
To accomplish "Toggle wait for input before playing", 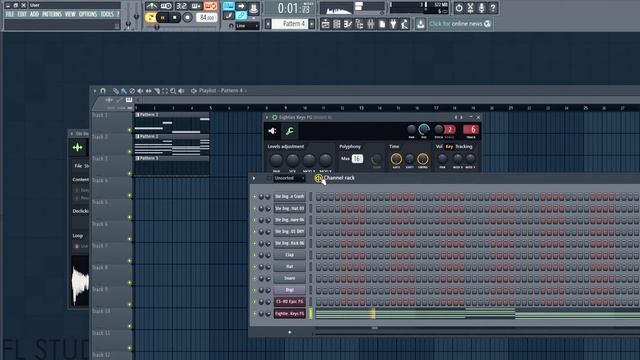I will (166, 6).
